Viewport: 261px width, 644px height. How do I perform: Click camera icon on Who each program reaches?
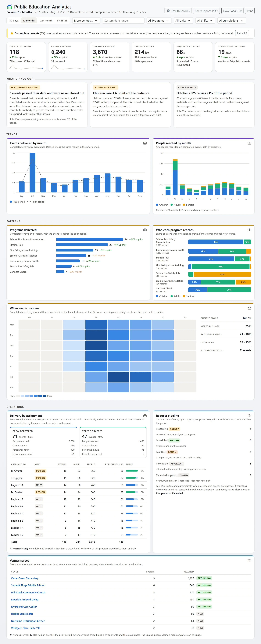[249, 230]
